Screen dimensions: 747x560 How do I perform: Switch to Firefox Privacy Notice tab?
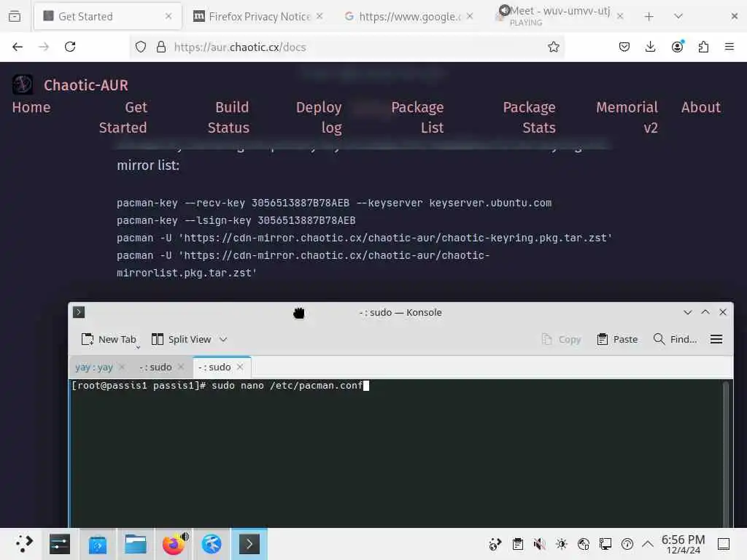258,17
